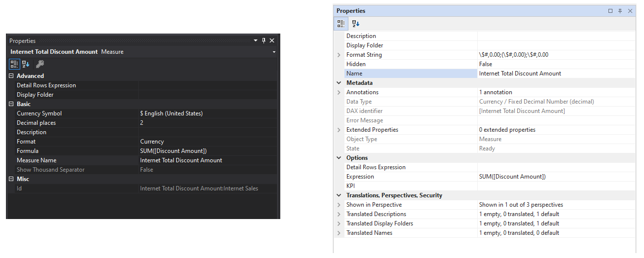The height and width of the screenshot is (258, 644).
Task: Edit Expression value in light panel
Action: (x=556, y=177)
